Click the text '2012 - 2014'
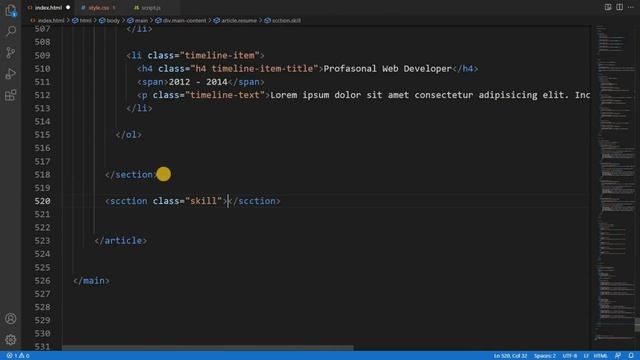640x360 pixels. 198,82
